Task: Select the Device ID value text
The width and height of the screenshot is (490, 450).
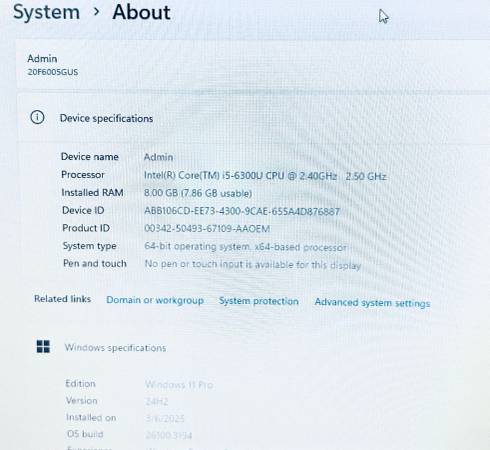Action: 242,211
